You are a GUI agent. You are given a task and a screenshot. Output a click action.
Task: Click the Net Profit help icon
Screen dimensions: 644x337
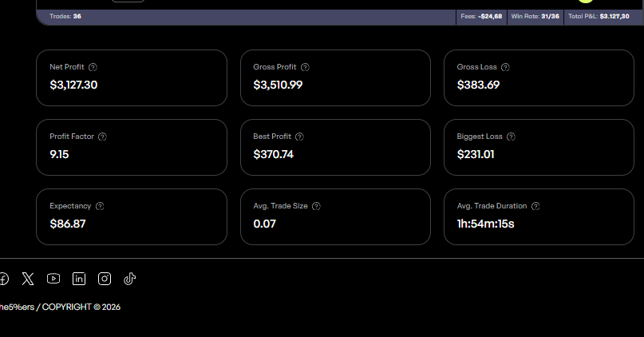93,67
